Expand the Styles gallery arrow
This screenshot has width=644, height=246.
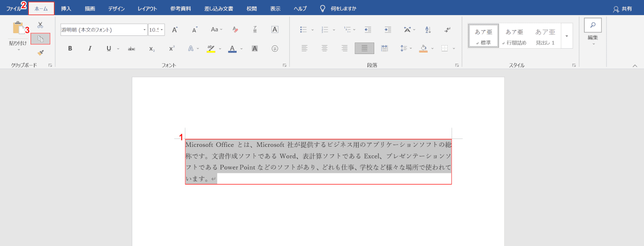tap(567, 36)
